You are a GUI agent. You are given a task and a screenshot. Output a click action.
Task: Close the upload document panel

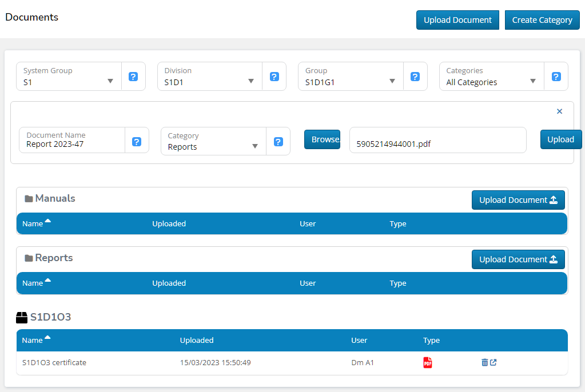pyautogui.click(x=559, y=111)
